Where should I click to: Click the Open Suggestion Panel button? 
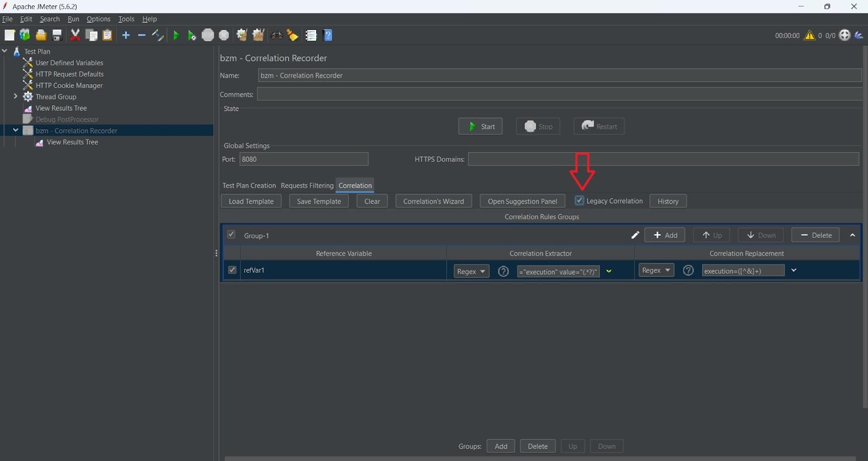point(522,201)
